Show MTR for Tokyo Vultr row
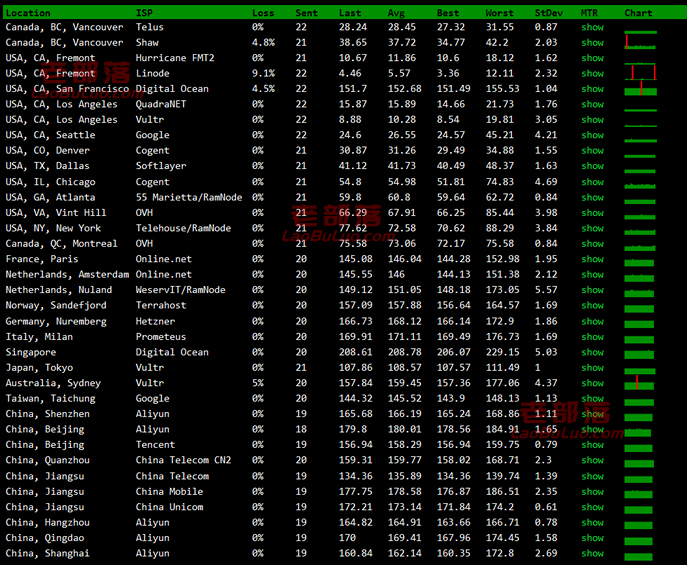The height and width of the screenshot is (565, 687). 592,367
